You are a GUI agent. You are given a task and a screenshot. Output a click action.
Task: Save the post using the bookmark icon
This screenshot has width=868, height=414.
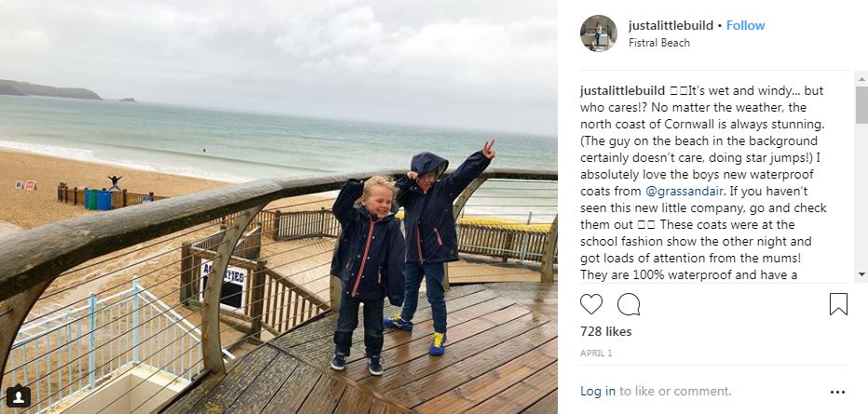click(838, 304)
